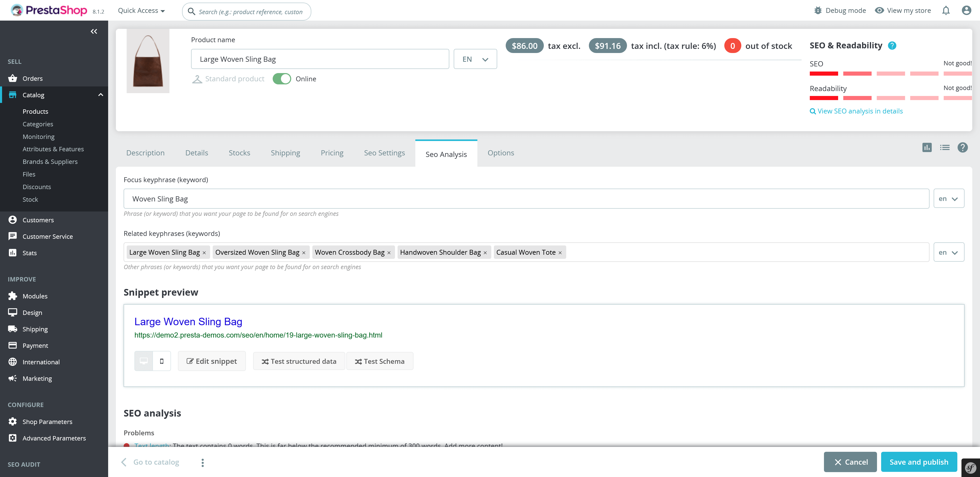Click the search magnifier icon

pos(192,11)
